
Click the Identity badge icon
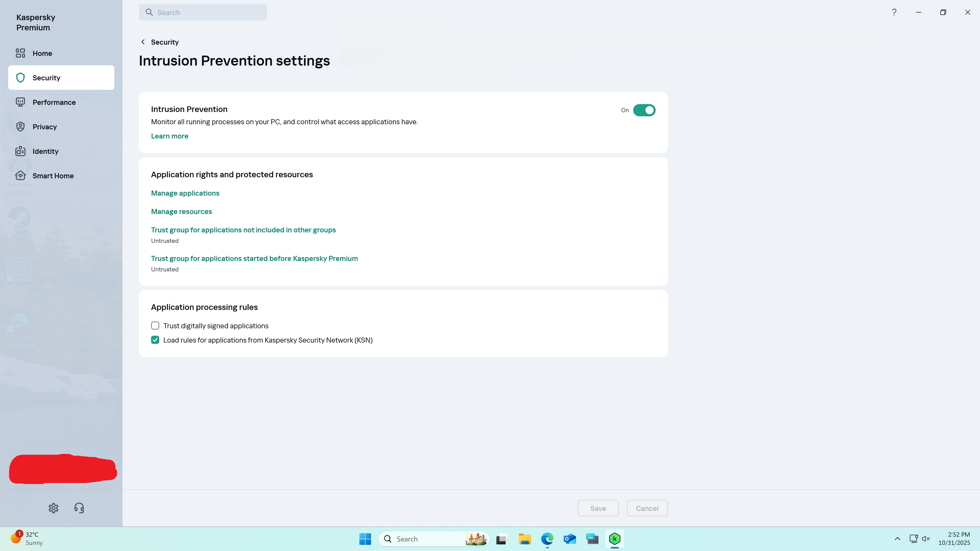[x=20, y=151]
